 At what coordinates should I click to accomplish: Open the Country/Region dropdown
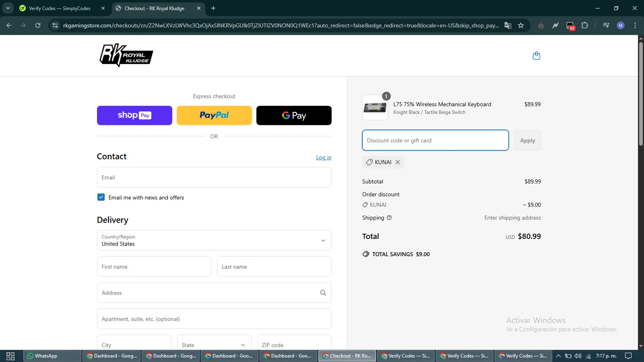(214, 240)
